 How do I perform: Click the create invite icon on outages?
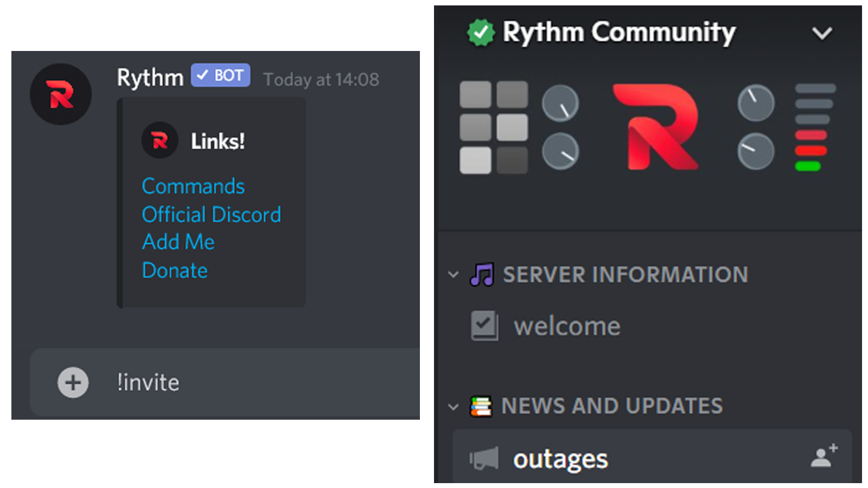coord(825,455)
